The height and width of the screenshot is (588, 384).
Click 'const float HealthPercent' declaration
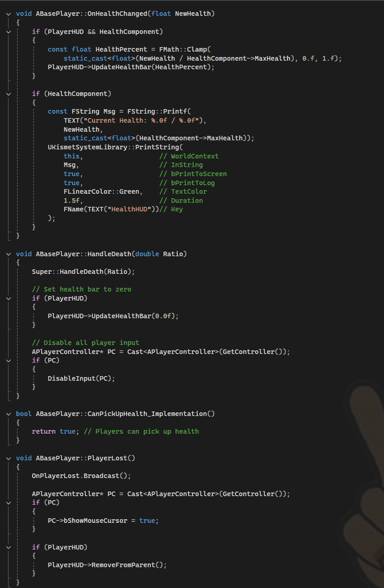98,49
